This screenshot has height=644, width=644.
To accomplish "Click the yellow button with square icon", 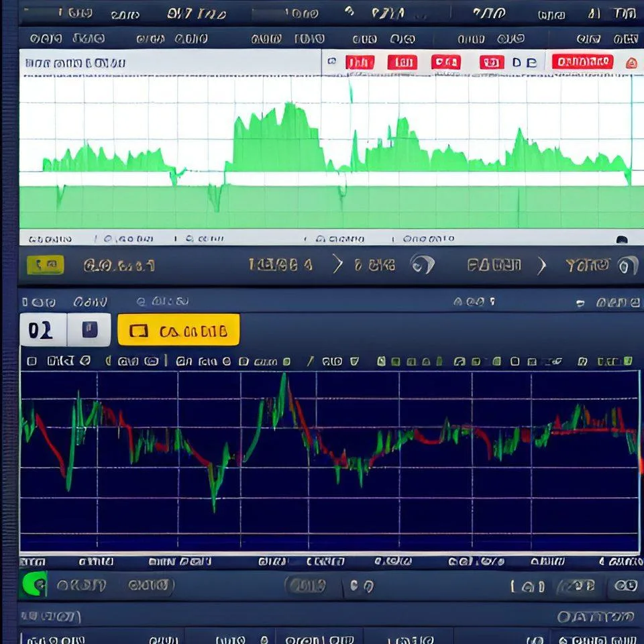I will pos(178,330).
